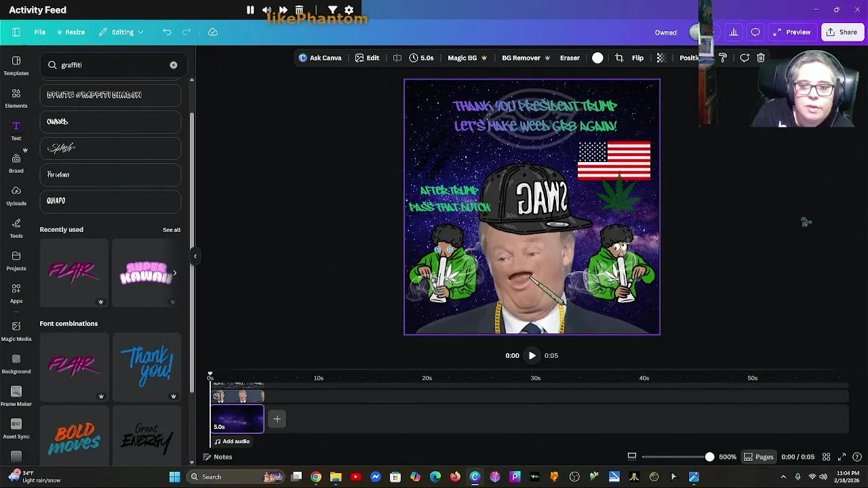
Task: Click the white color swatch
Action: click(x=597, y=58)
